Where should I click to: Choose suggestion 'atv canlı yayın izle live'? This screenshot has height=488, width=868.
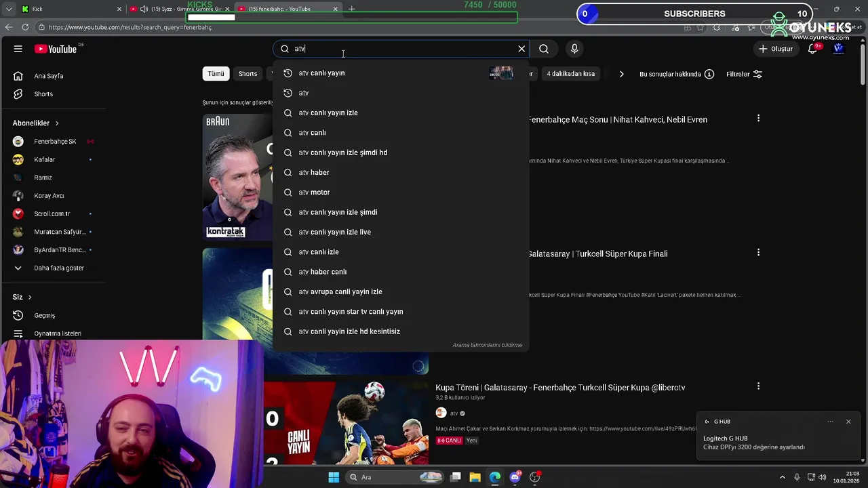[400, 232]
